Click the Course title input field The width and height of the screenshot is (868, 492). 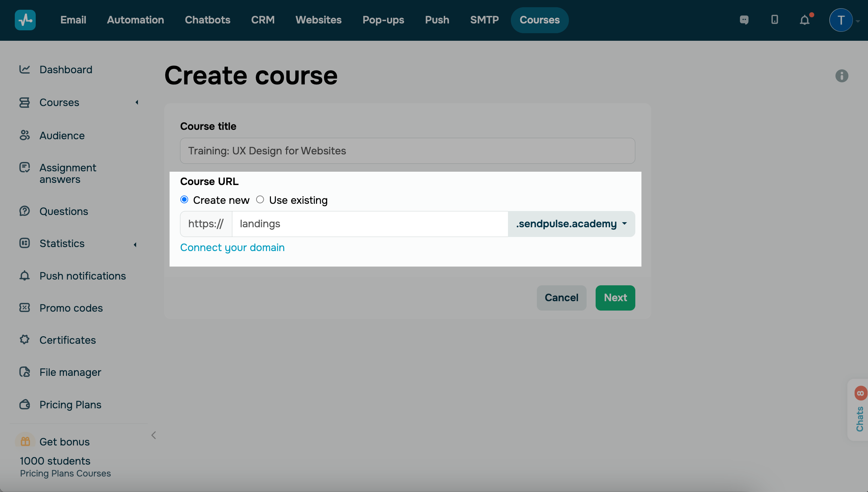(x=407, y=151)
